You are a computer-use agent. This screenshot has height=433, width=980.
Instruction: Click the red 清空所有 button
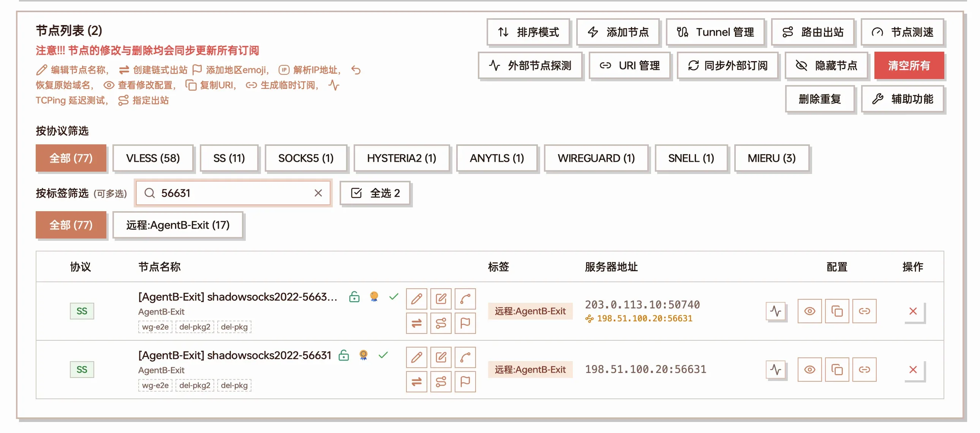(x=909, y=65)
